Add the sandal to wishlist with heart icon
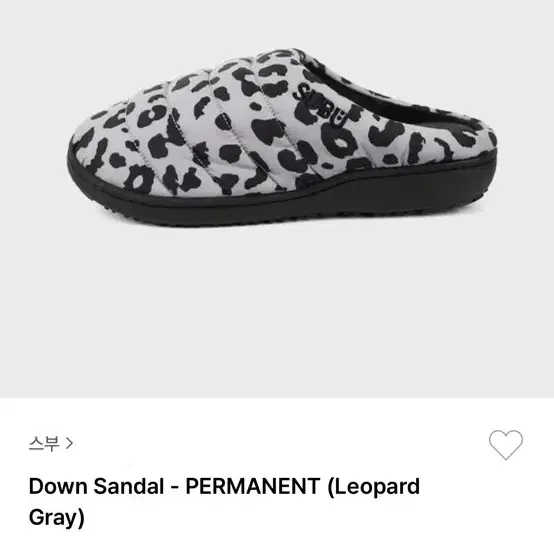Screen dimensions: 554x554 tap(506, 444)
